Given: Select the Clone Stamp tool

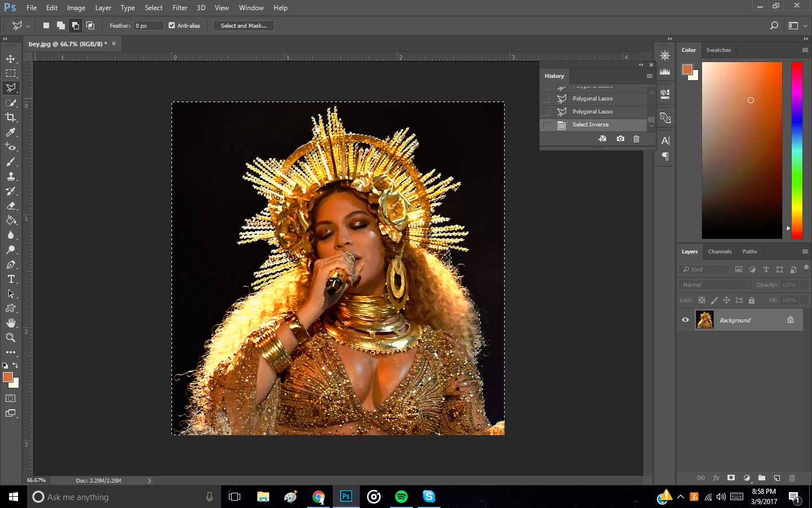Looking at the screenshot, I should tap(11, 176).
